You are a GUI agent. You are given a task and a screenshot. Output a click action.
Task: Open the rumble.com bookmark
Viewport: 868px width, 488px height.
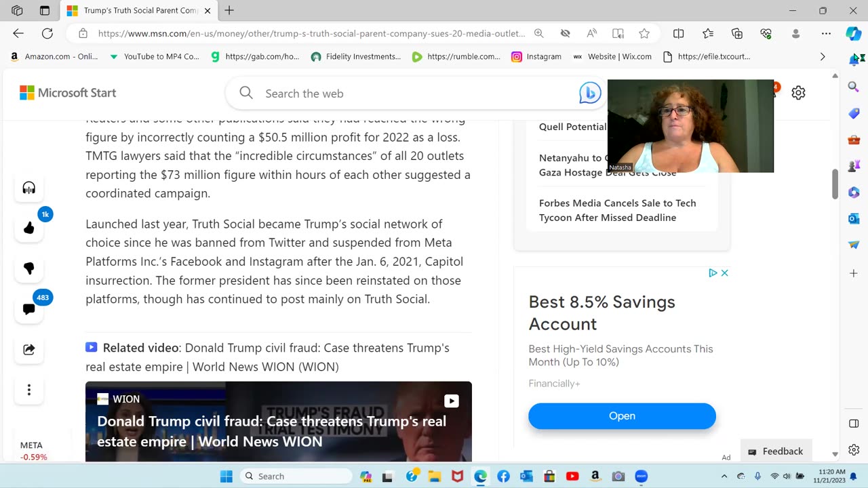pos(456,57)
